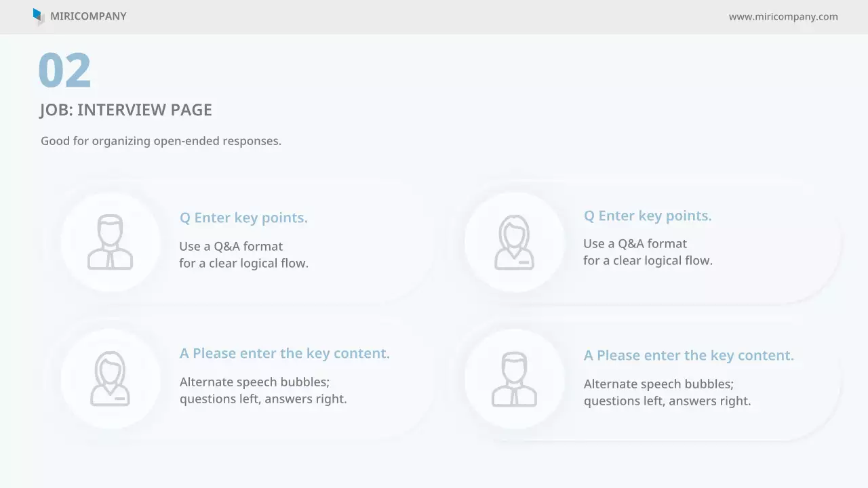Select the left "A Please enter the key content." heading

(285, 353)
